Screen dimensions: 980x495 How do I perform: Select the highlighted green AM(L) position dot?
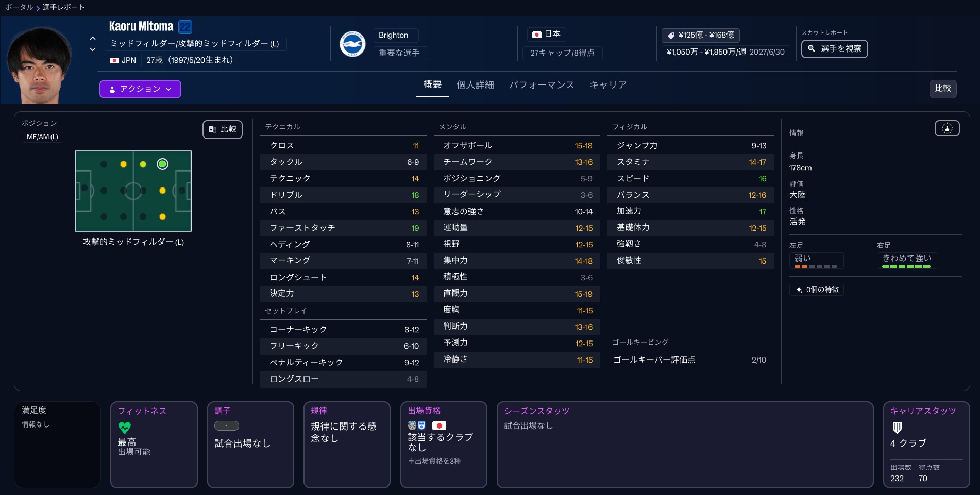pos(162,164)
